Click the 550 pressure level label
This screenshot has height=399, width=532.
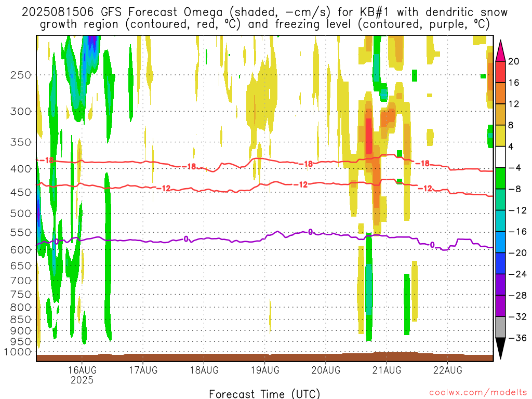coord(21,232)
